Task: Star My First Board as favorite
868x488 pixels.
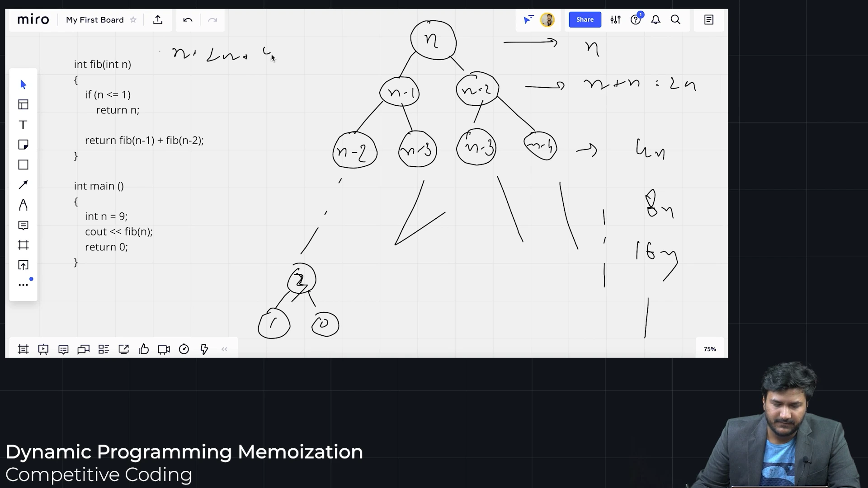Action: pyautogui.click(x=133, y=20)
